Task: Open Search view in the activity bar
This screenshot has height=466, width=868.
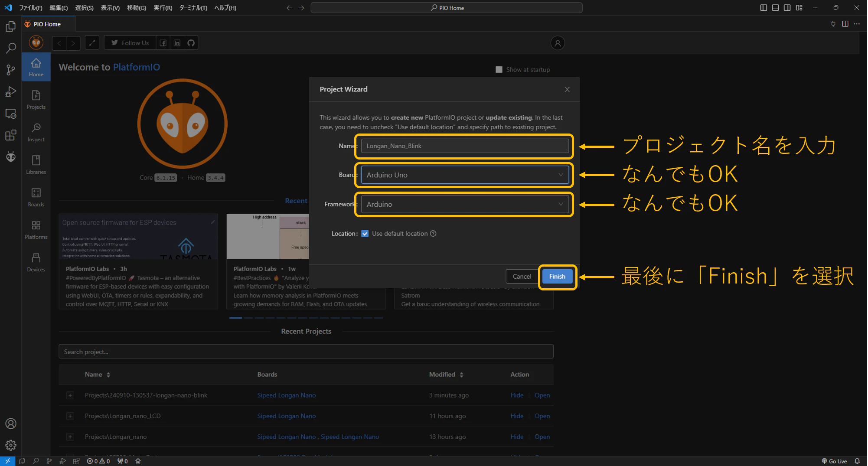Action: (11, 48)
